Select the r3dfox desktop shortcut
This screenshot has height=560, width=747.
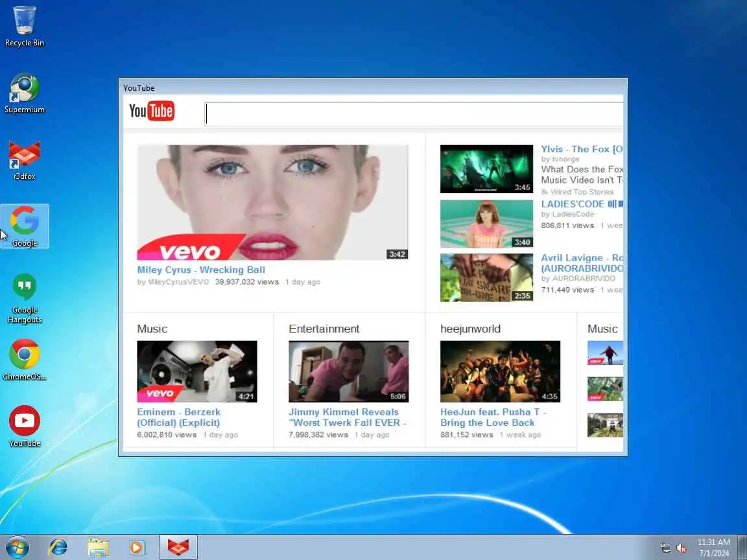24,160
